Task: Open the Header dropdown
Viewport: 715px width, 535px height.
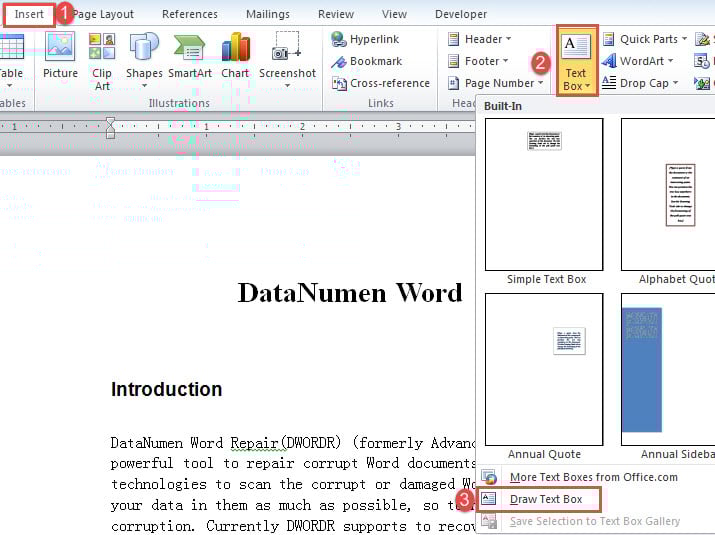Action: (x=479, y=39)
